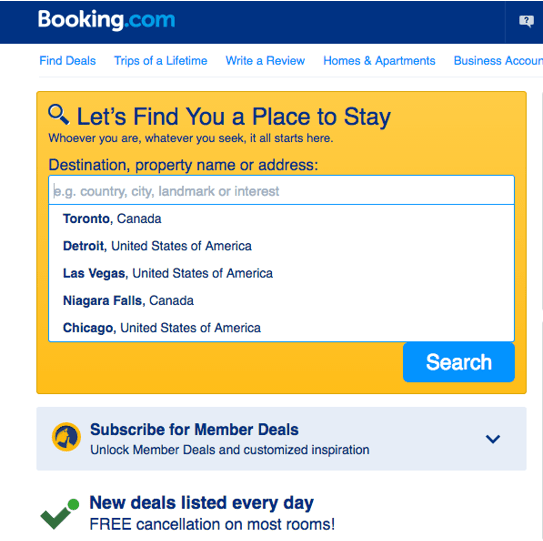Click the Subscribe for Member Deals genius icon
This screenshot has width=543, height=541.
tap(66, 437)
